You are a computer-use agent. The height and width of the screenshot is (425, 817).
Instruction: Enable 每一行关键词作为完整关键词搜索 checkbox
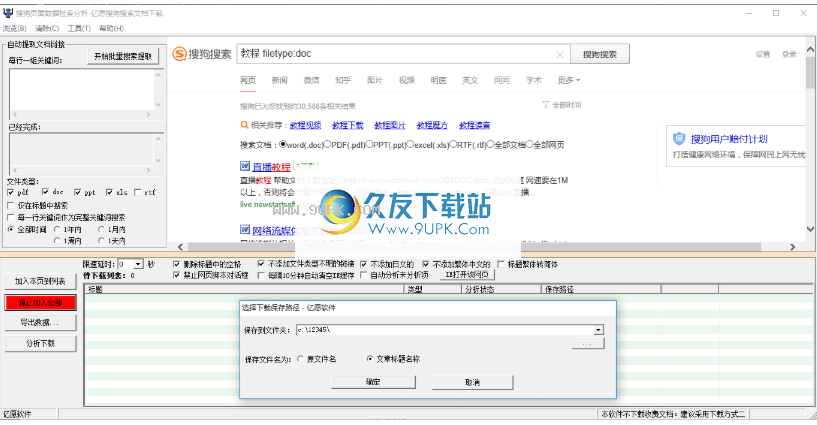(x=11, y=217)
